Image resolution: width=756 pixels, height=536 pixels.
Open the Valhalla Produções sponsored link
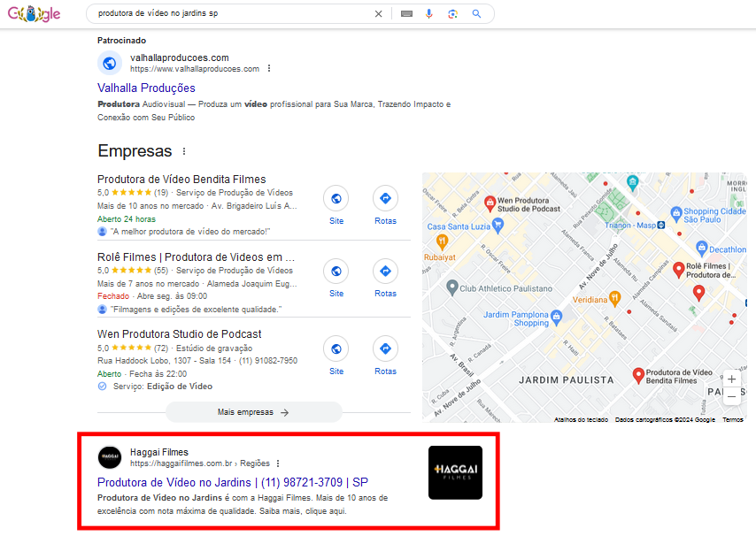[146, 88]
